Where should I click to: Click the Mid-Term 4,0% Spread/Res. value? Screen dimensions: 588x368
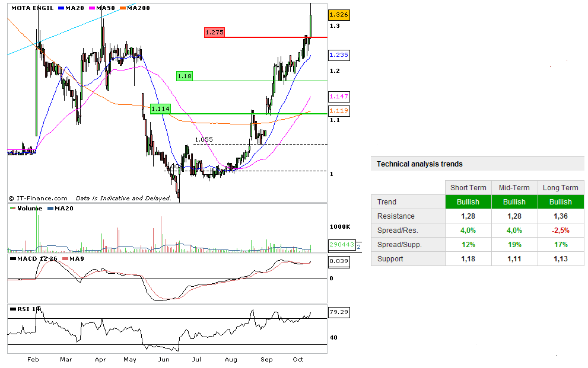[x=514, y=231]
